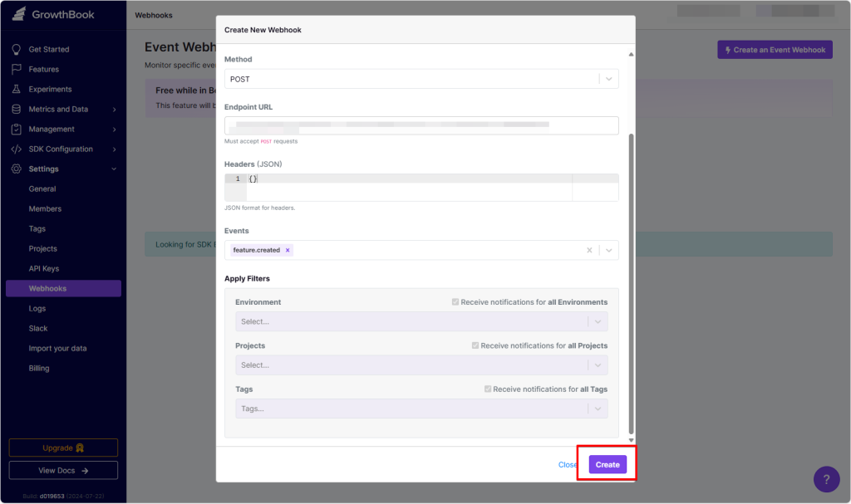Click the Get Started lightbulb icon
Screen dimensions: 851x504
click(16, 50)
